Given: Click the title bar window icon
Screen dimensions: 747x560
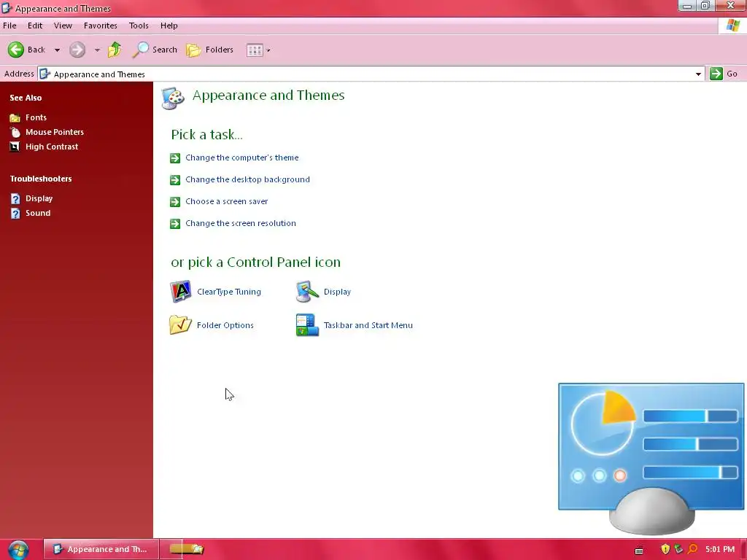Looking at the screenshot, I should 7,8.
